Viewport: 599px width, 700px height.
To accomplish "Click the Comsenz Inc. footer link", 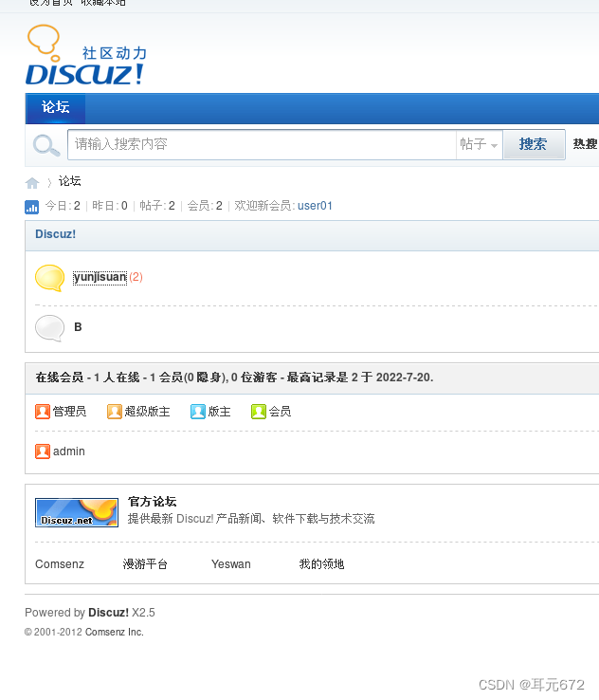I will click(114, 632).
